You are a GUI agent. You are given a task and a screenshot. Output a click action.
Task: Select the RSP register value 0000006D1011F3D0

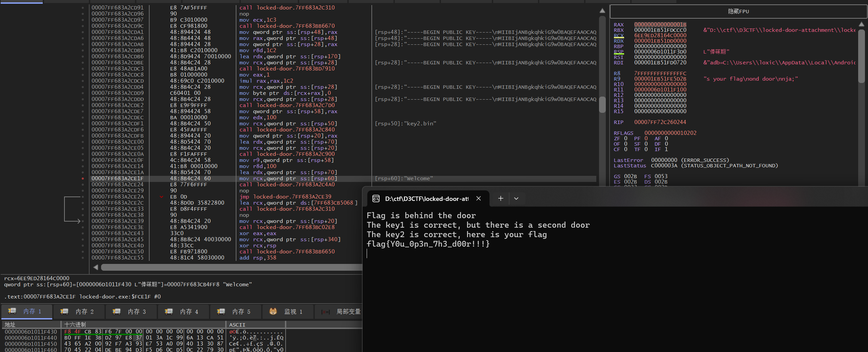660,52
